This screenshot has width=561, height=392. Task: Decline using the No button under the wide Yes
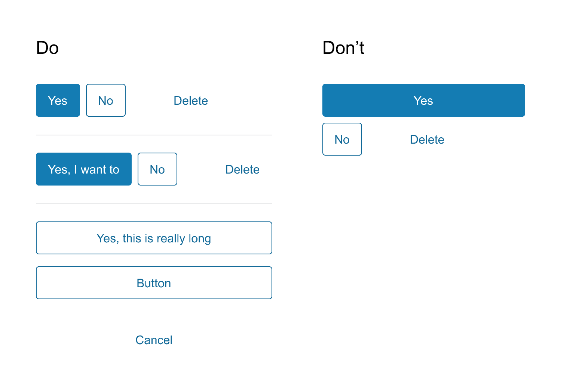tap(342, 139)
